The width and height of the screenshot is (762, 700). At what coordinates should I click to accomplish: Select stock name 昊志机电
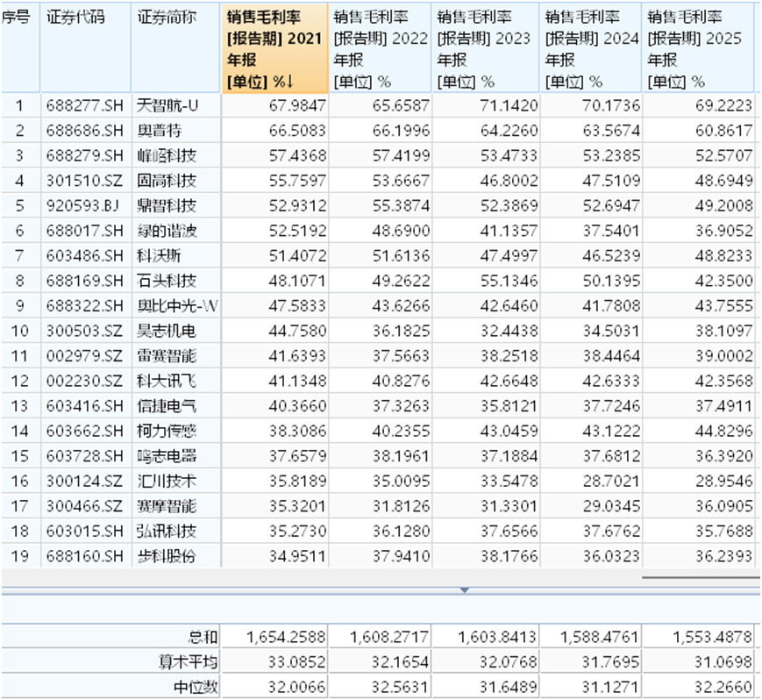point(167,331)
